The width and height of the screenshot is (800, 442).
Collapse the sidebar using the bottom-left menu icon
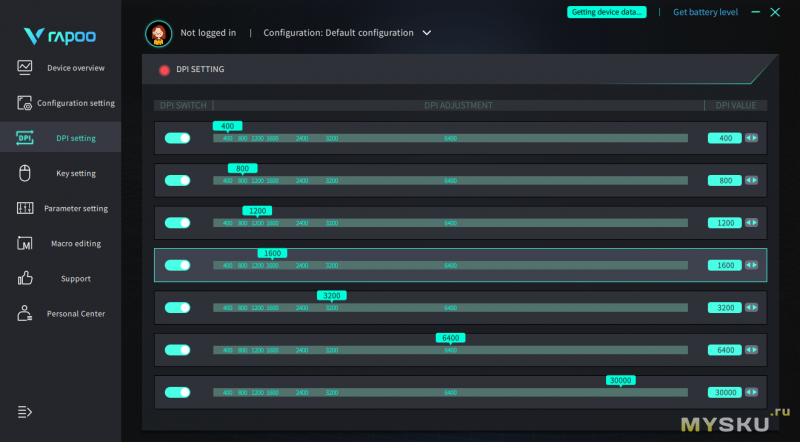(x=25, y=411)
